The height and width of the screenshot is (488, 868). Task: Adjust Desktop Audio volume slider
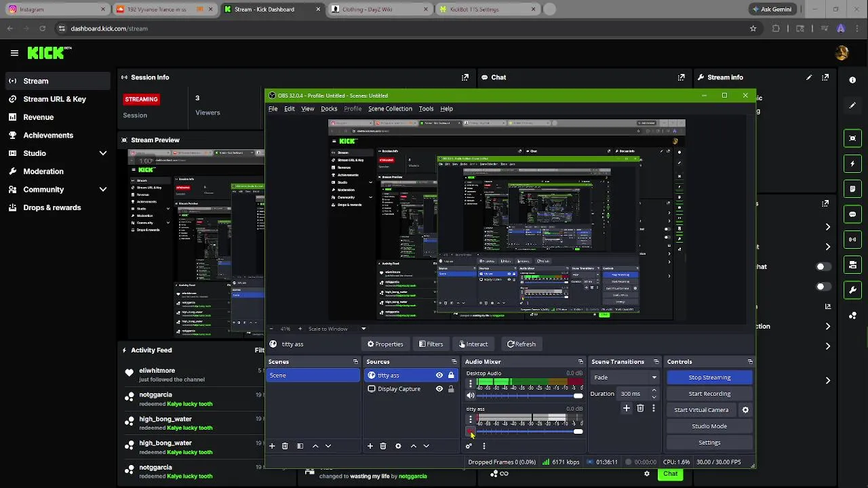tap(530, 396)
